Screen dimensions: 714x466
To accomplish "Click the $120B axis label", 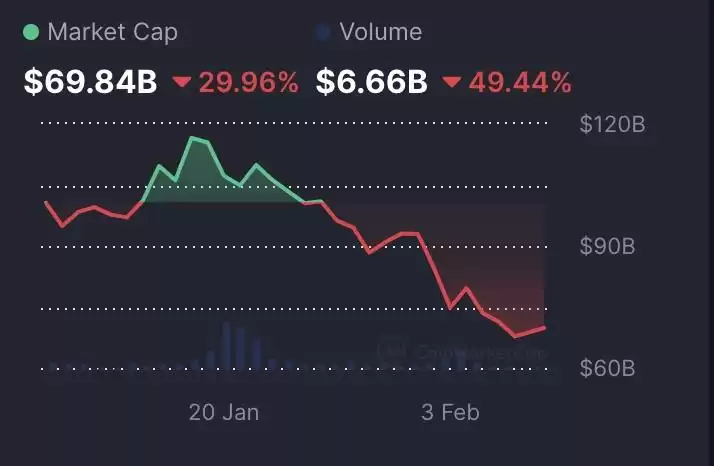I will click(612, 124).
